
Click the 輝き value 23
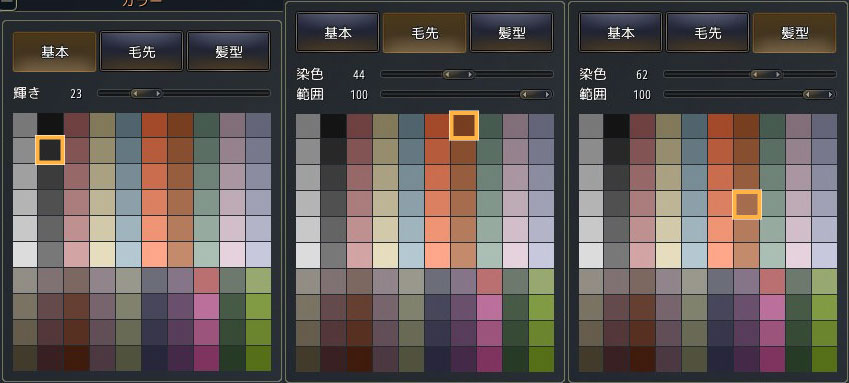76,94
